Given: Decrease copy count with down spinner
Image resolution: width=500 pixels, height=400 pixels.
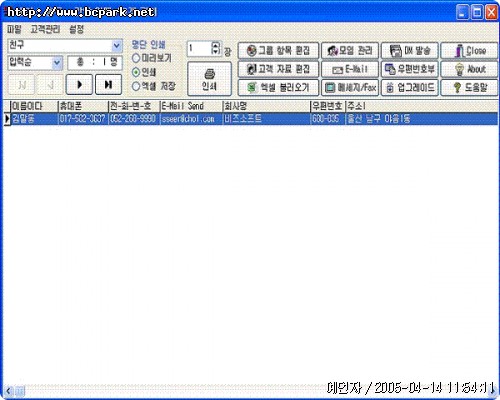Looking at the screenshot, I should point(216,52).
